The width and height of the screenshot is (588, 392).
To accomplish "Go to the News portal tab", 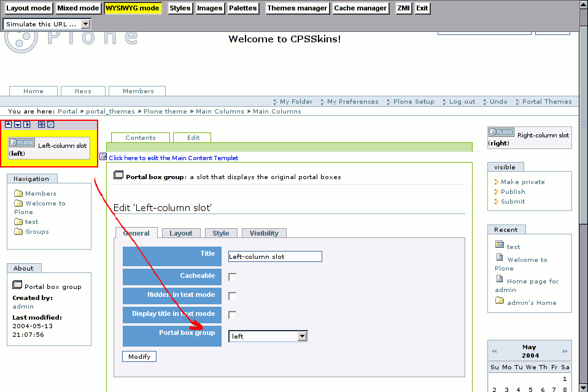I will click(83, 91).
